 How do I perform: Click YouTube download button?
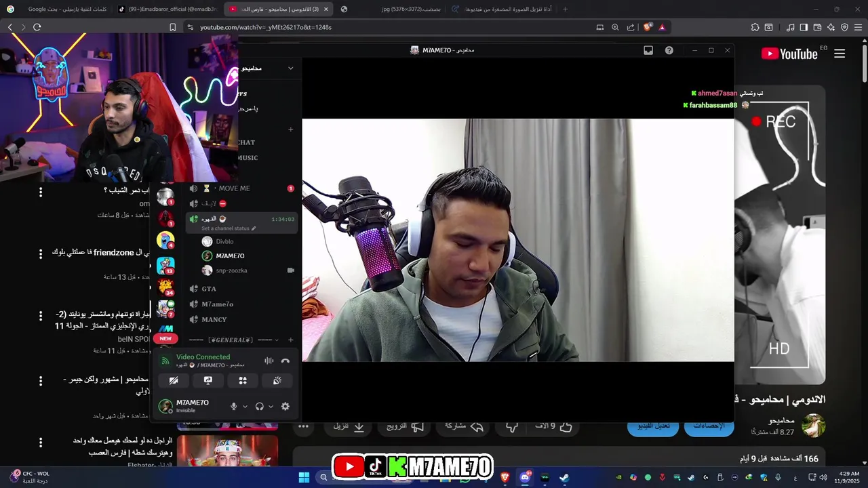(349, 426)
